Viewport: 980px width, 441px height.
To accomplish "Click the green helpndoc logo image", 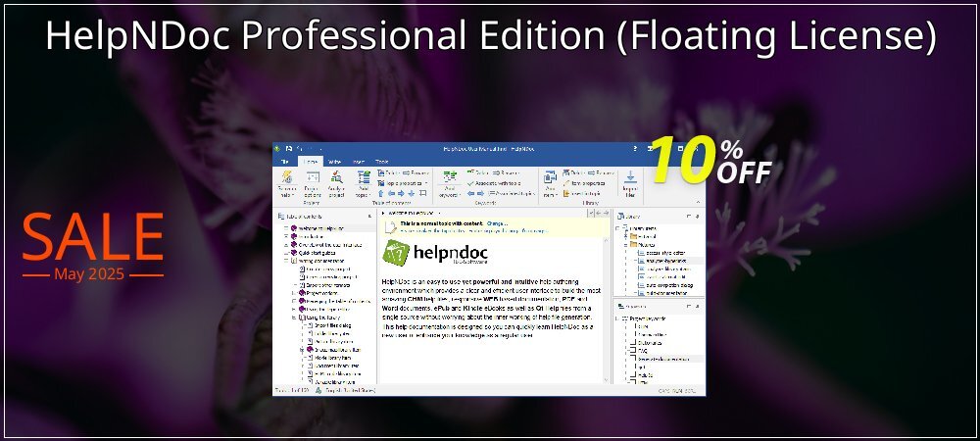I will 396,253.
